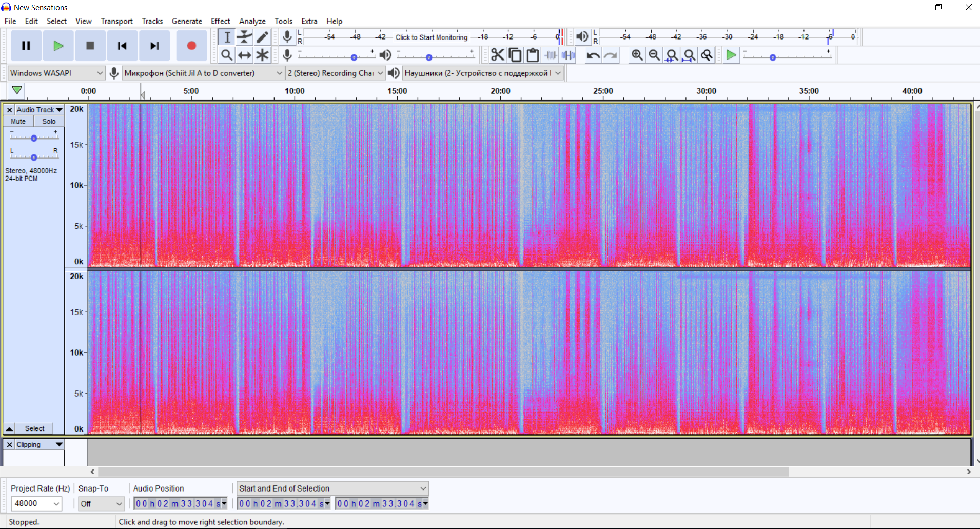Collapse the Audio Track with the up arrow
This screenshot has width=980, height=529.
click(9, 428)
